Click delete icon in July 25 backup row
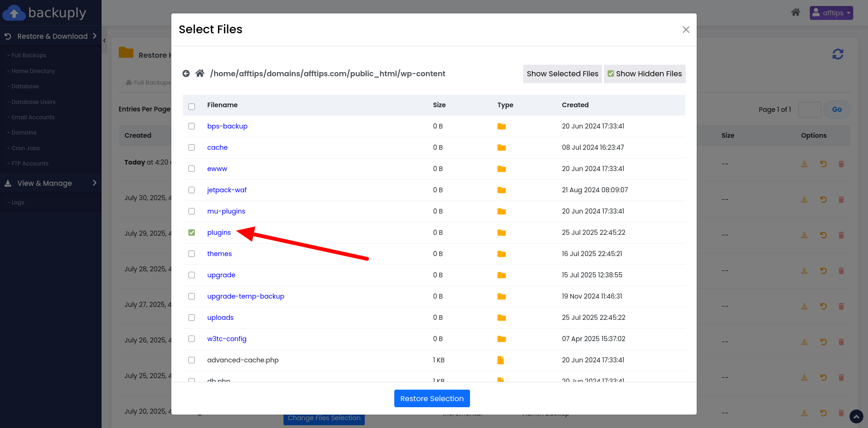 pyautogui.click(x=841, y=378)
